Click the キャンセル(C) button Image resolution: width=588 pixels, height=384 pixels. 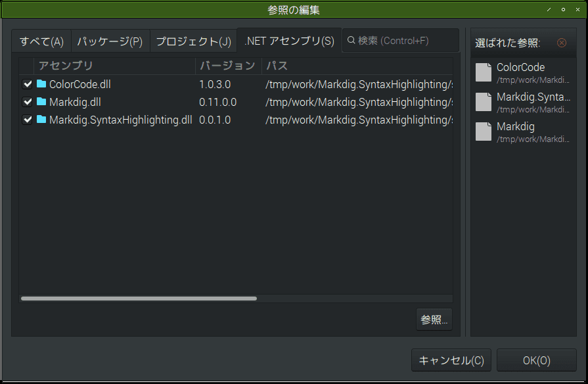click(x=451, y=360)
